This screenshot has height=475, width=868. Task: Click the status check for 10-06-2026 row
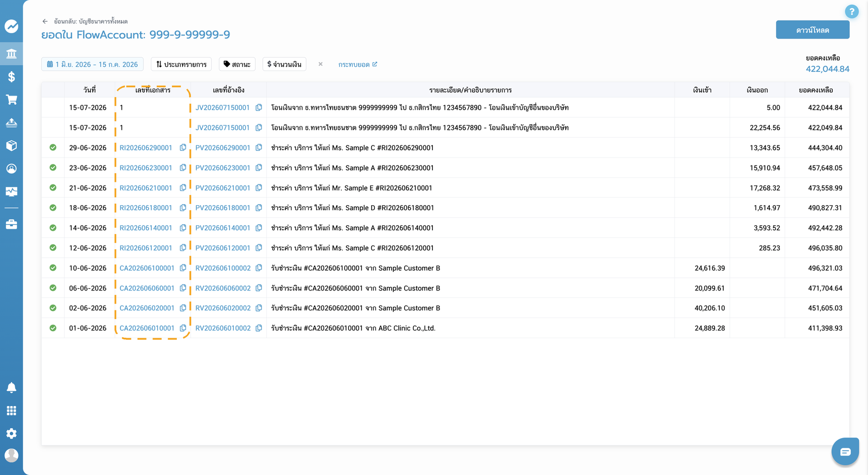tap(53, 268)
